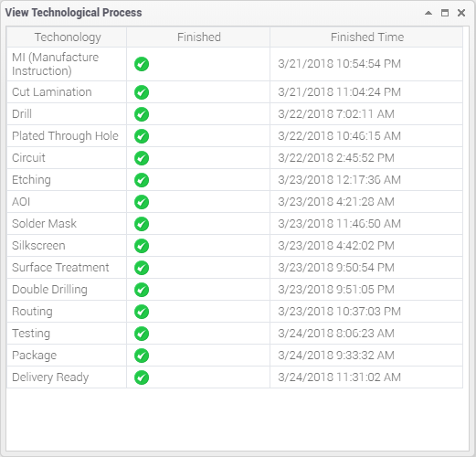The image size is (476, 457).
Task: Click the green checkmark beside AOI
Action: (x=142, y=202)
